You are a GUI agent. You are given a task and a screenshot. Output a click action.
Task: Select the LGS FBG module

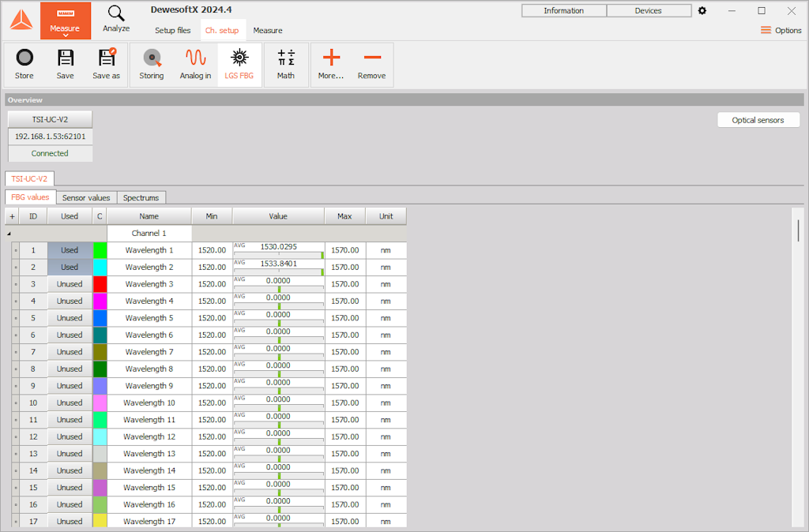239,65
